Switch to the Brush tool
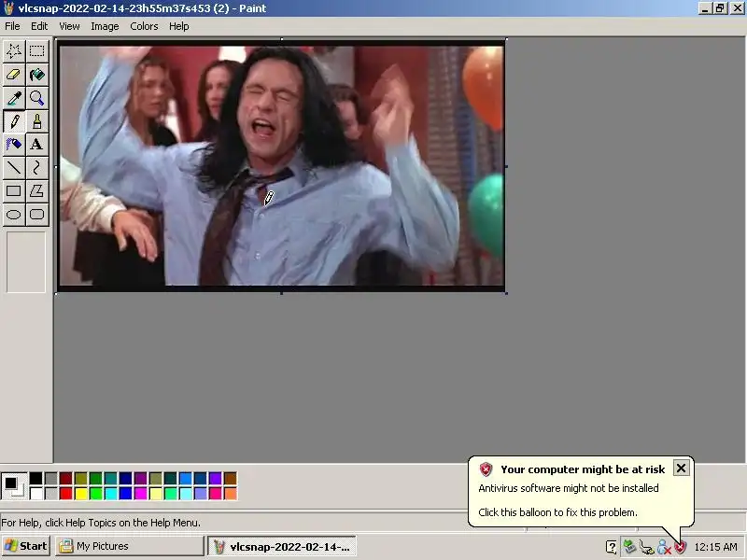This screenshot has height=560, width=747. [x=36, y=121]
